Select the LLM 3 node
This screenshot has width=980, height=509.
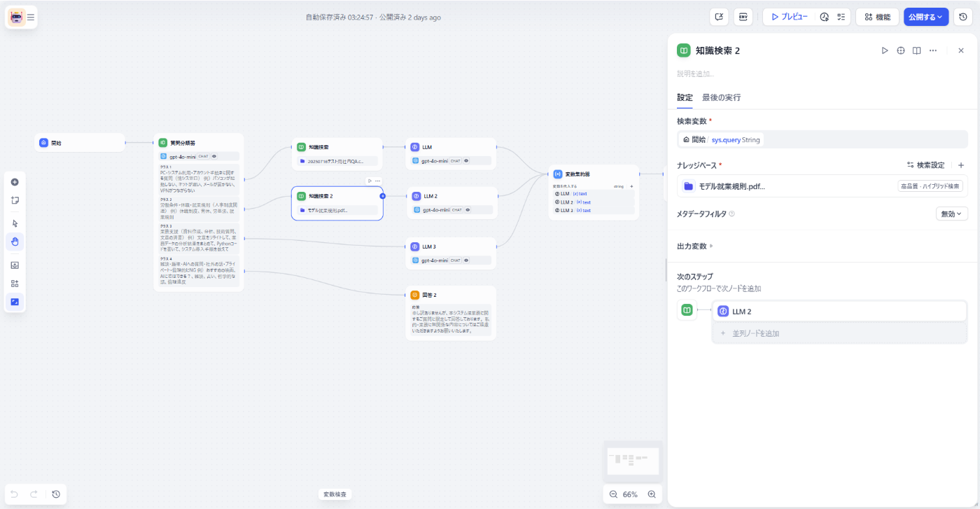tap(451, 253)
